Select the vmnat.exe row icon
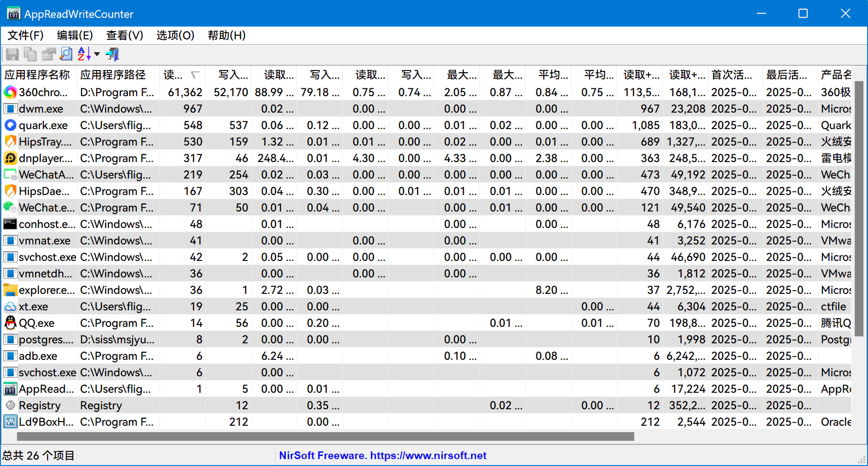Image resolution: width=868 pixels, height=466 pixels. 10,241
